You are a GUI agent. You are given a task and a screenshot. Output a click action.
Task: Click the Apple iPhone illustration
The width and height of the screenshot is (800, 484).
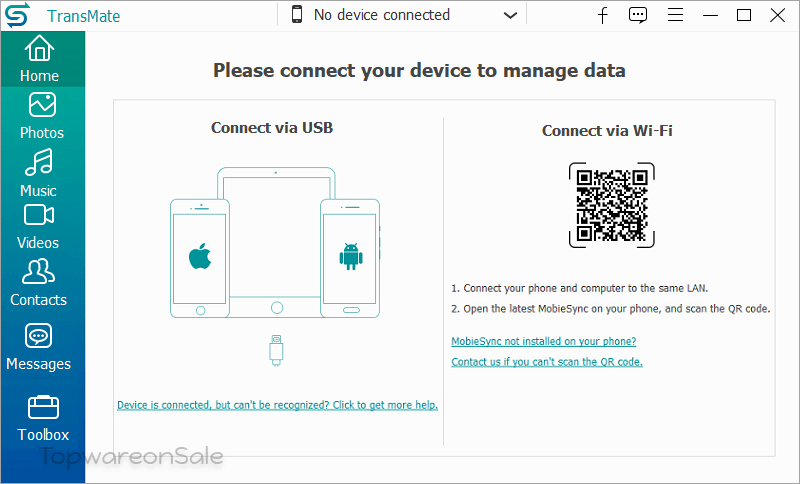(200, 258)
